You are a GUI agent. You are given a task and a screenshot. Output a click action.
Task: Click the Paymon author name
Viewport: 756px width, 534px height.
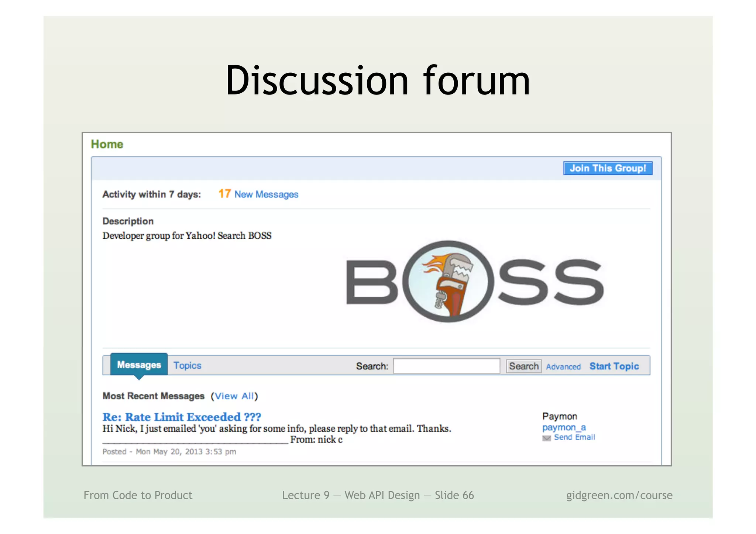pyautogui.click(x=559, y=416)
